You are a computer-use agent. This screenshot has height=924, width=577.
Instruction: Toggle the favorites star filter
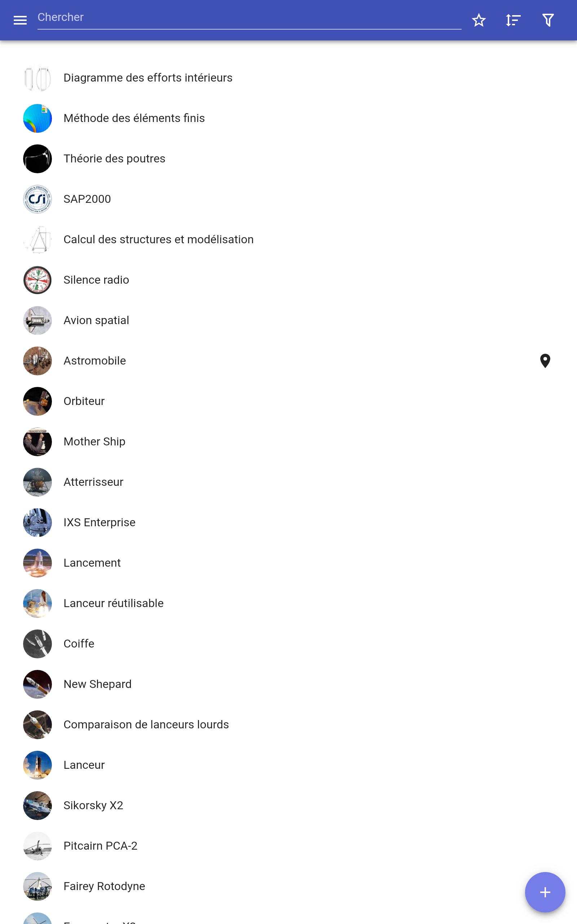pos(479,20)
